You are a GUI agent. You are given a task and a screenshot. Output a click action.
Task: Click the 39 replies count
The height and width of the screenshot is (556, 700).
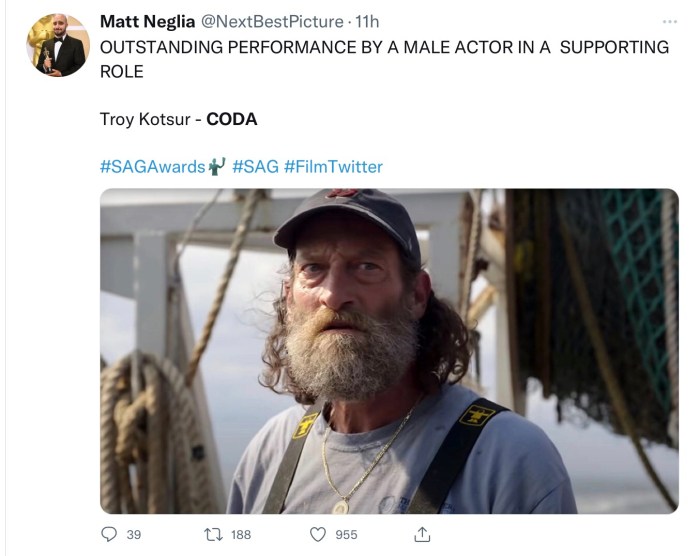click(x=134, y=535)
